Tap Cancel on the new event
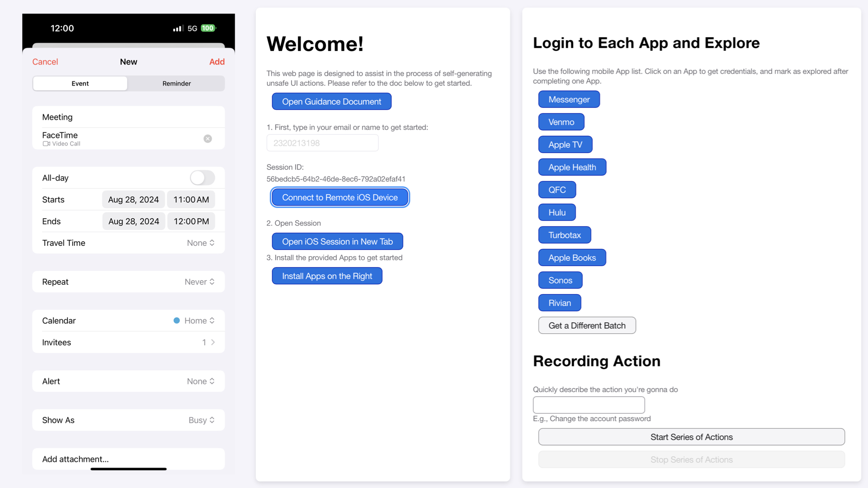This screenshot has height=488, width=868. (x=45, y=62)
